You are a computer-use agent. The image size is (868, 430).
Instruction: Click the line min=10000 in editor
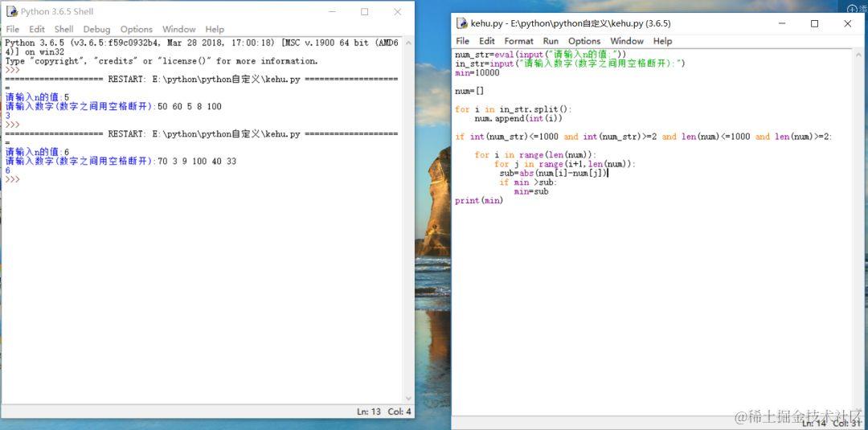point(477,73)
